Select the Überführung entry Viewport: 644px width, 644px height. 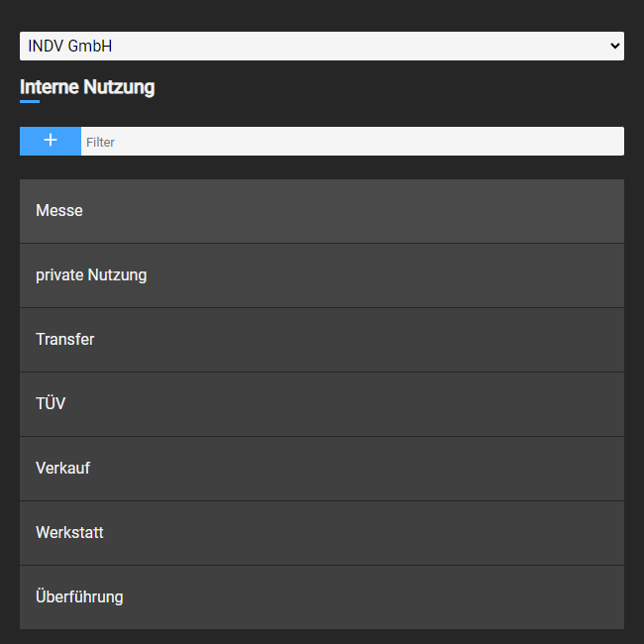point(322,597)
